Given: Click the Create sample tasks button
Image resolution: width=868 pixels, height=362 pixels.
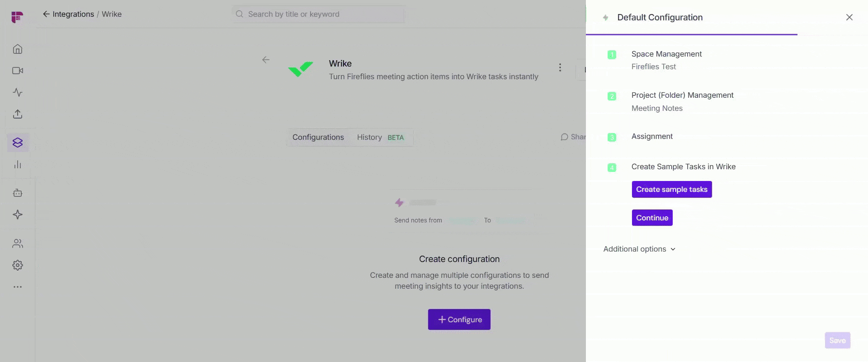Looking at the screenshot, I should 671,190.
